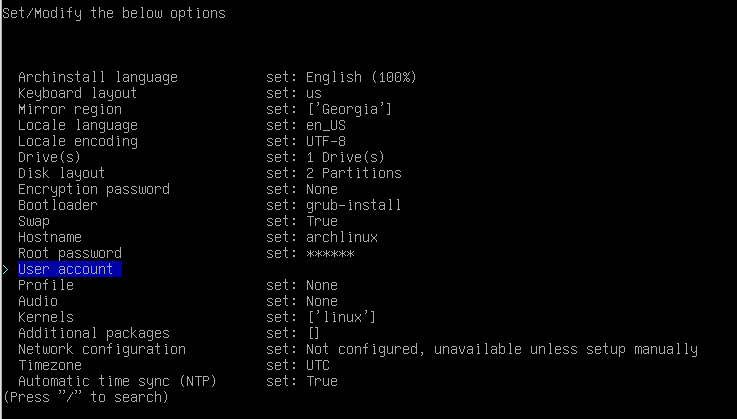The height and width of the screenshot is (419, 737).
Task: Open the Bootloader setting
Action: tap(57, 205)
